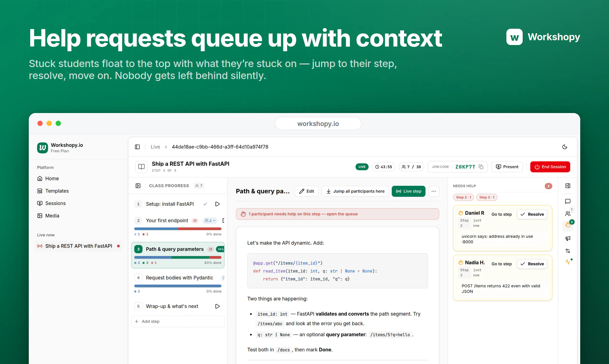
Task: Click the raised hand icon in help banner
Action: pyautogui.click(x=243, y=214)
